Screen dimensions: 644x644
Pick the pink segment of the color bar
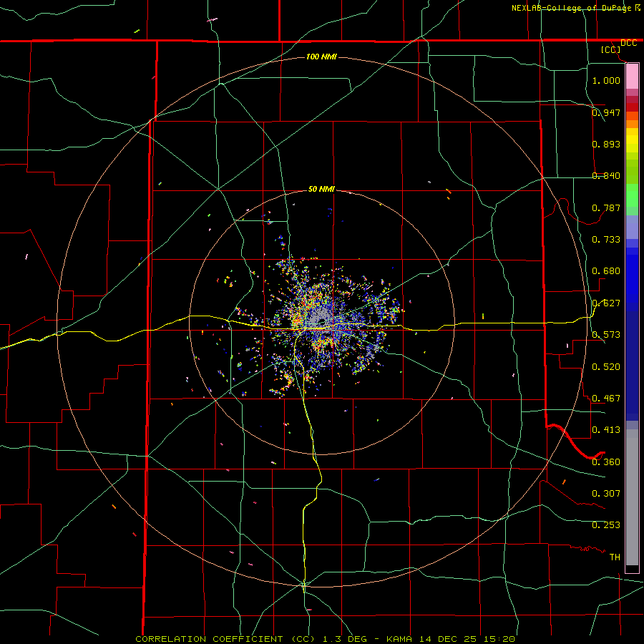click(x=632, y=77)
